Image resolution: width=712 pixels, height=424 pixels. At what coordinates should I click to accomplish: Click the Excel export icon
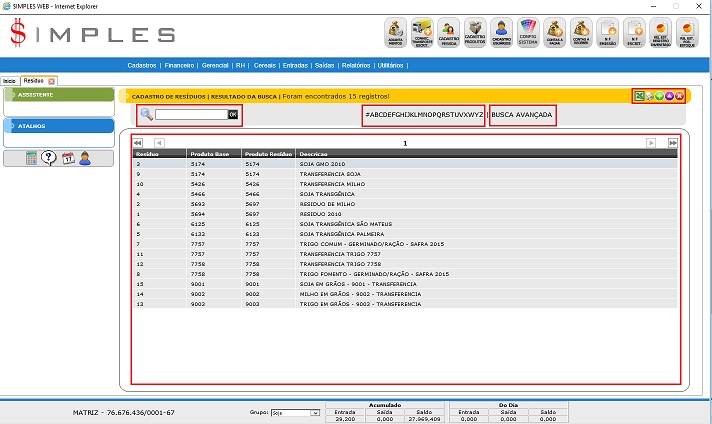click(639, 96)
